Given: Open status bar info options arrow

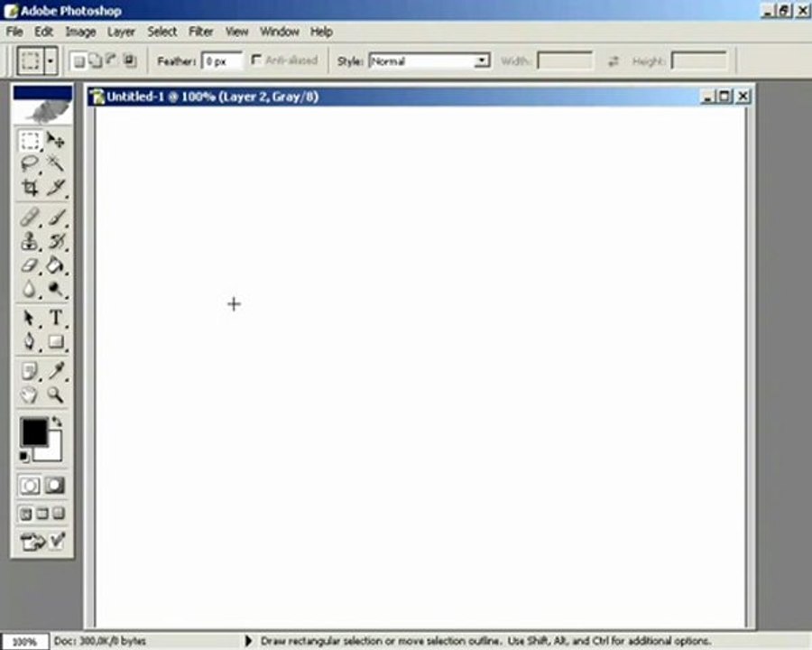Looking at the screenshot, I should click(248, 641).
